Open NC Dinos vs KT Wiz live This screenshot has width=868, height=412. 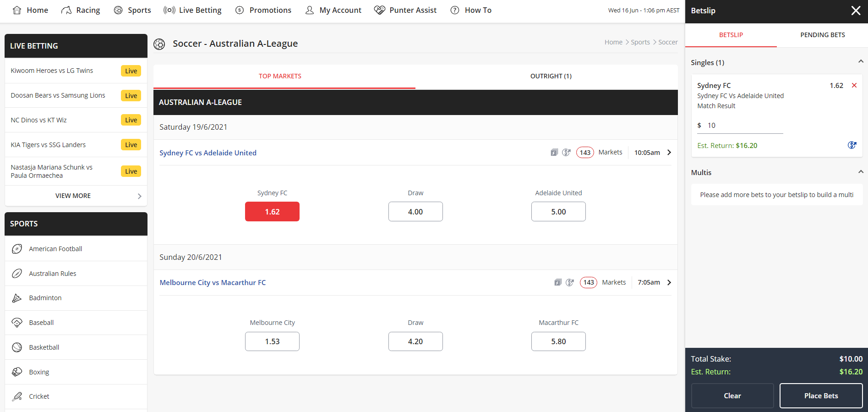click(x=76, y=120)
